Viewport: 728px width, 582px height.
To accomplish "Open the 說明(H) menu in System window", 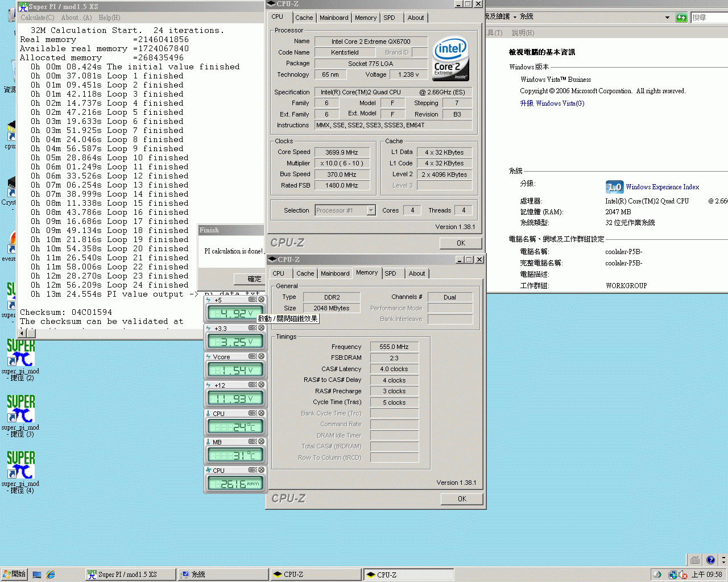I will pyautogui.click(x=523, y=33).
